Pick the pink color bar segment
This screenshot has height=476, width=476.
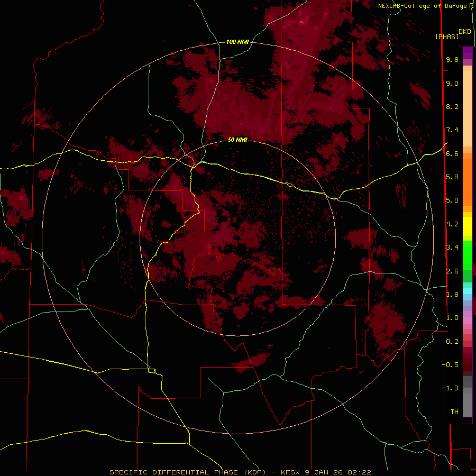tap(467, 321)
